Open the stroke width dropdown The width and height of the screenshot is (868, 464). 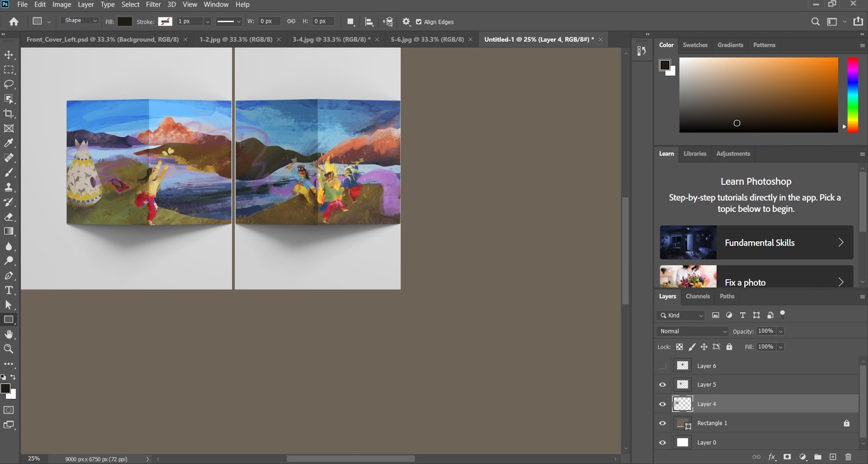(207, 22)
